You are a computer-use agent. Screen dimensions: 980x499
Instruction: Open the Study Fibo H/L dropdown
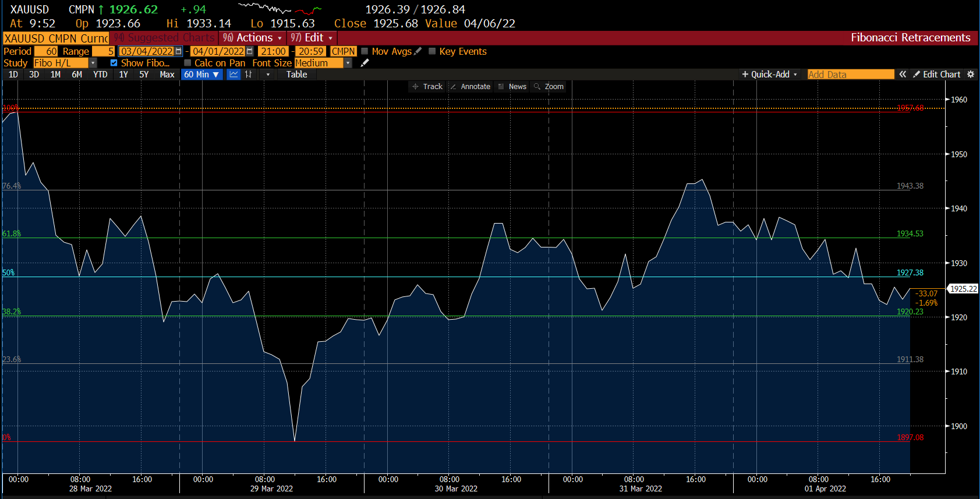(93, 63)
